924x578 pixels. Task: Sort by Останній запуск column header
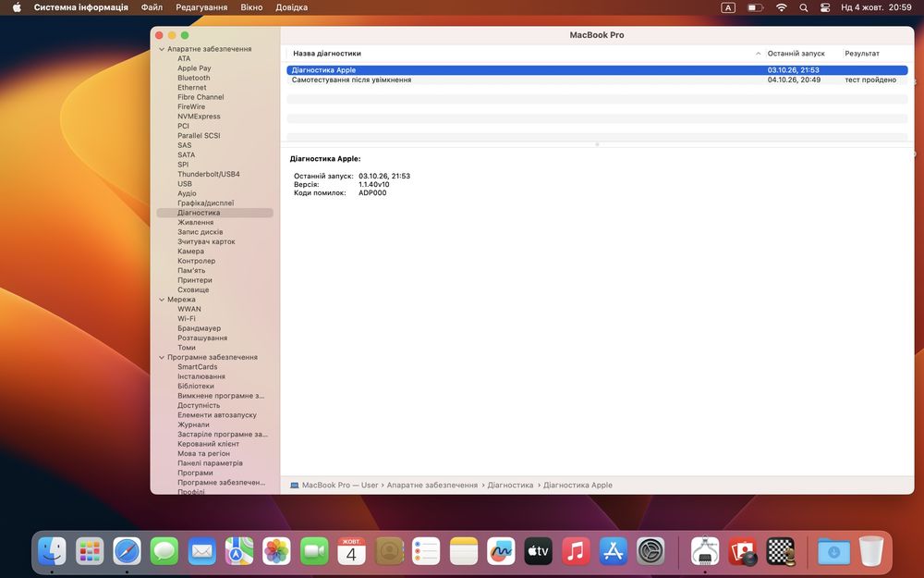coord(796,53)
